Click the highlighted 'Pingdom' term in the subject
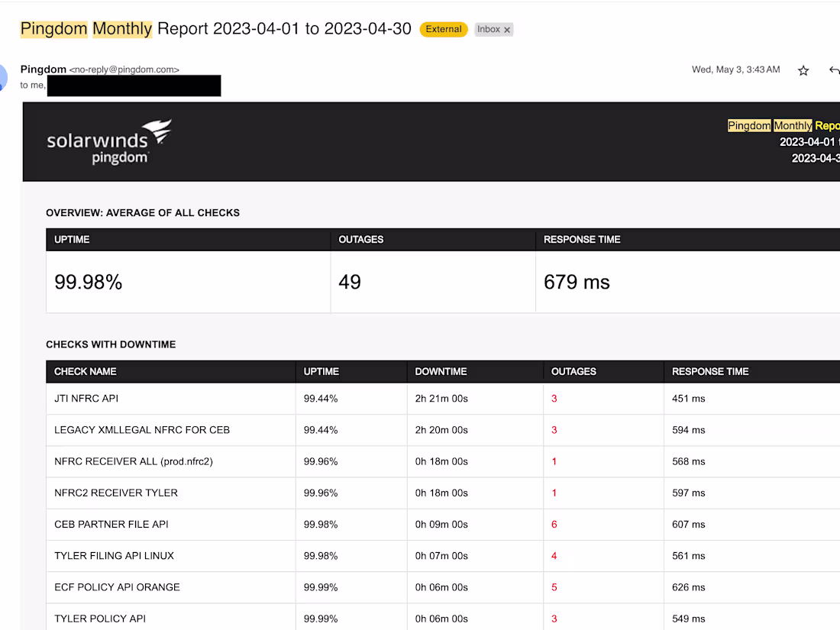 tap(53, 28)
